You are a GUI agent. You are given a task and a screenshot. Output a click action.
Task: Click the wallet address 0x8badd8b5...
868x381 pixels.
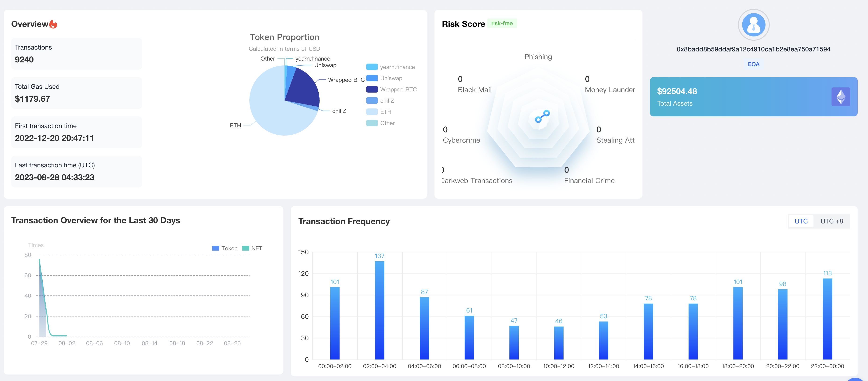[x=753, y=49]
